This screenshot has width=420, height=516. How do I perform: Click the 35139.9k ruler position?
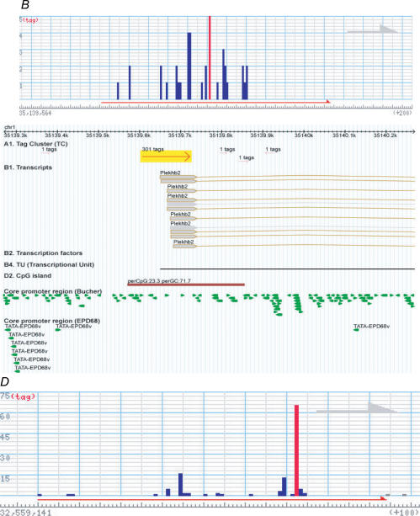[262, 135]
